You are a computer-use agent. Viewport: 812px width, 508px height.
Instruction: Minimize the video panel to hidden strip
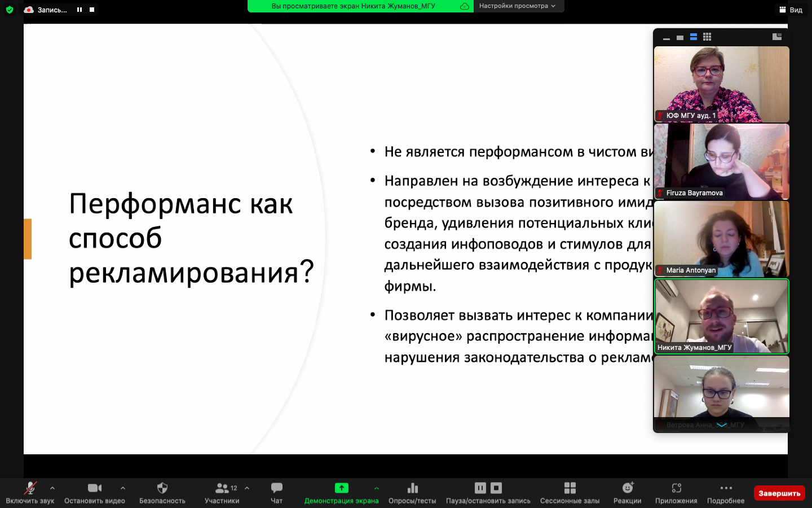pos(667,38)
